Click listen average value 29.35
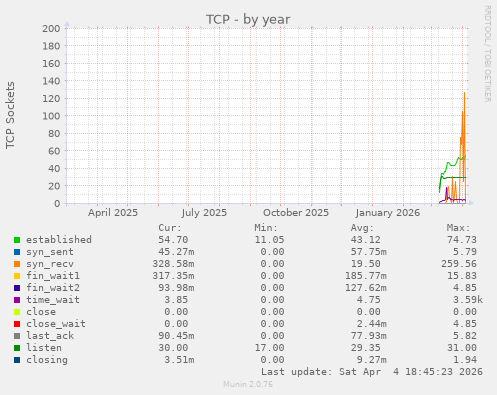 [x=365, y=348]
